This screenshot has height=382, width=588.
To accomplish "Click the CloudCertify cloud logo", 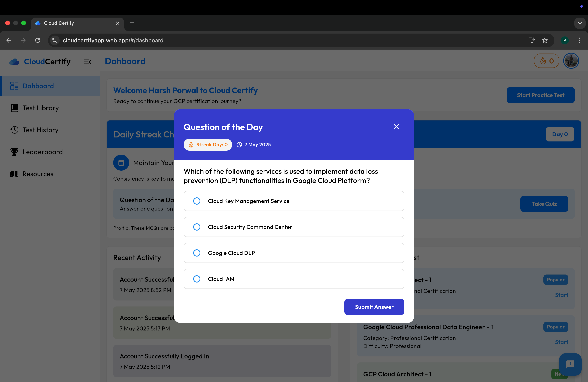I will pos(14,62).
